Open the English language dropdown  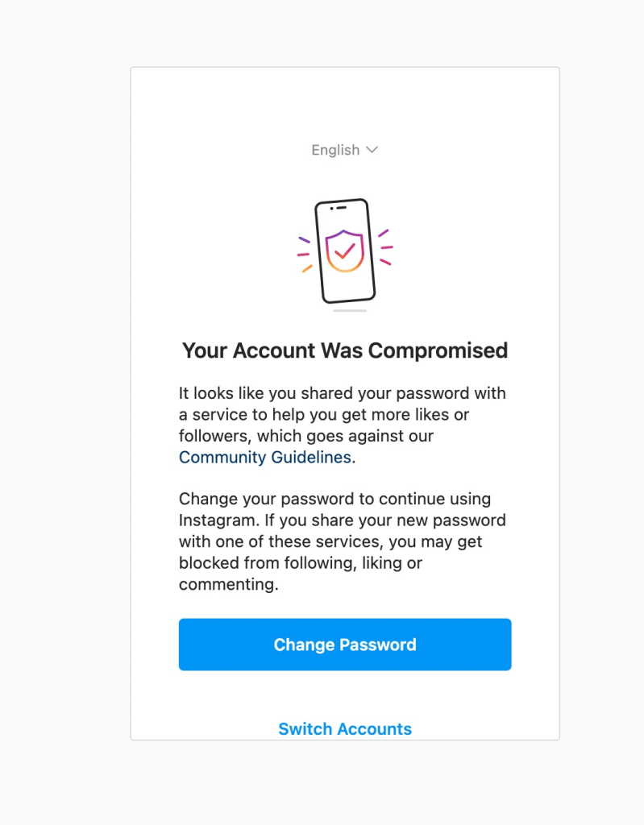[x=344, y=150]
